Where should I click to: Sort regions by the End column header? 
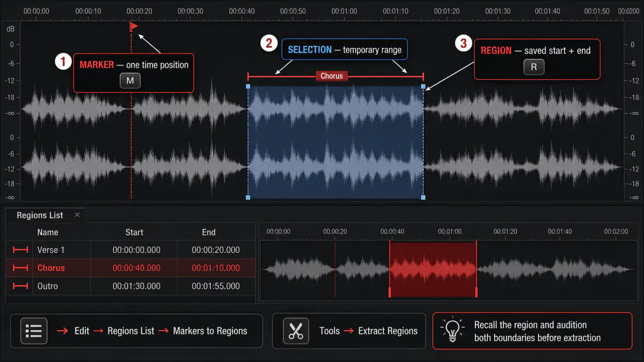209,232
